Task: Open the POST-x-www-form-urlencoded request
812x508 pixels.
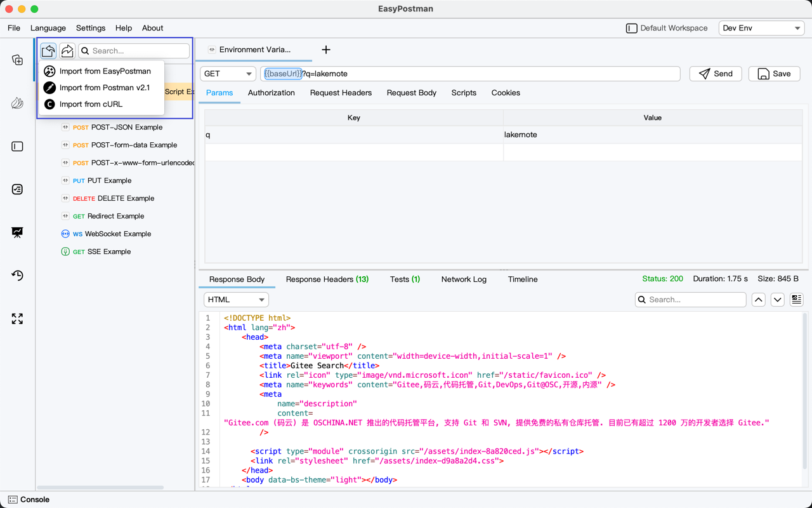Action: click(x=128, y=163)
